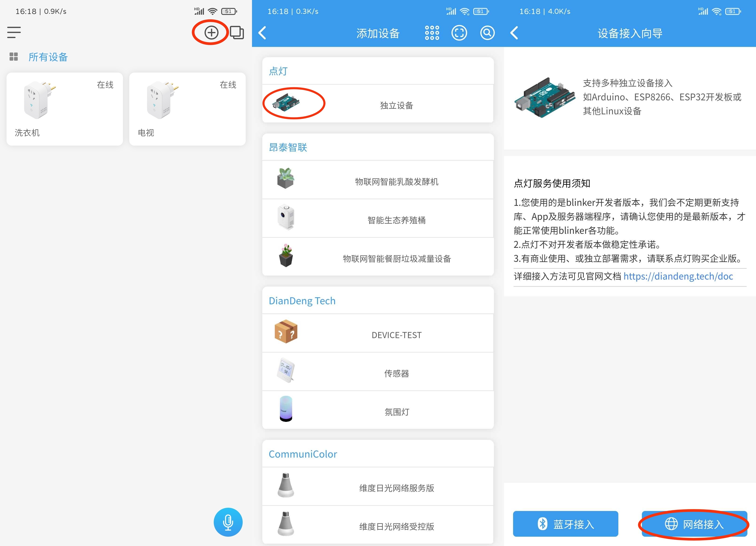Open the 电视 device card
The height and width of the screenshot is (546, 756).
(x=187, y=109)
